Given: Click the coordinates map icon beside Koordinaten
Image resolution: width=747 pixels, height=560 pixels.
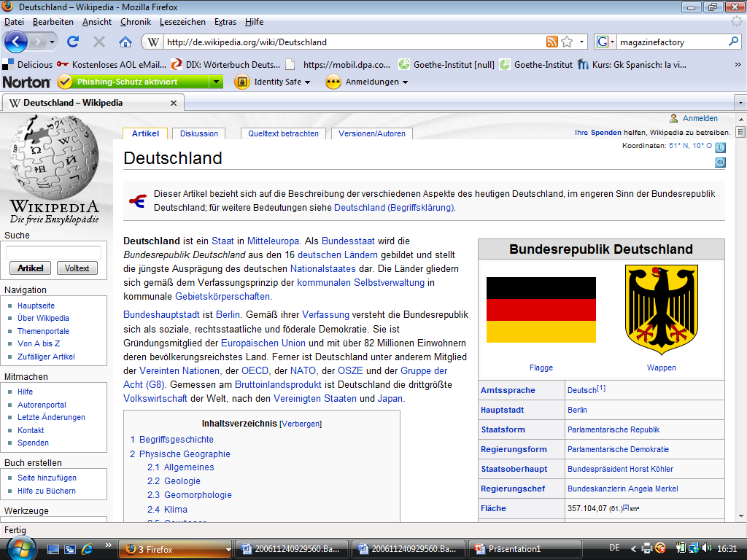Looking at the screenshot, I should [720, 147].
